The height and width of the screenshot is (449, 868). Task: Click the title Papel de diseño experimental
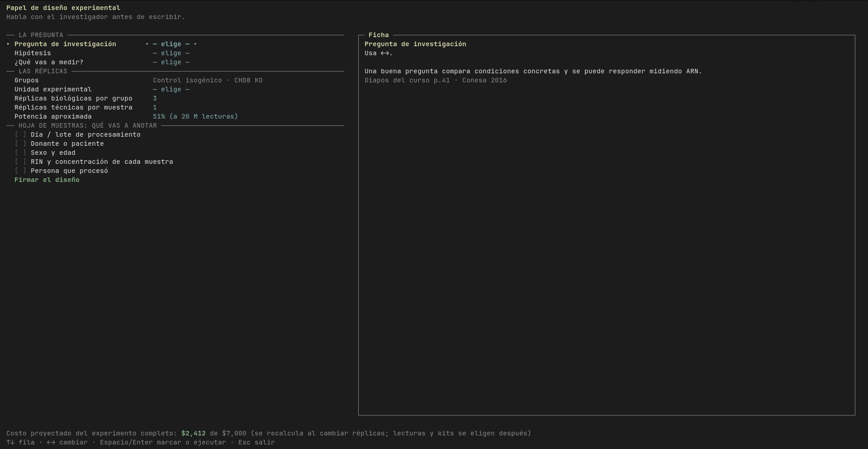pyautogui.click(x=63, y=8)
